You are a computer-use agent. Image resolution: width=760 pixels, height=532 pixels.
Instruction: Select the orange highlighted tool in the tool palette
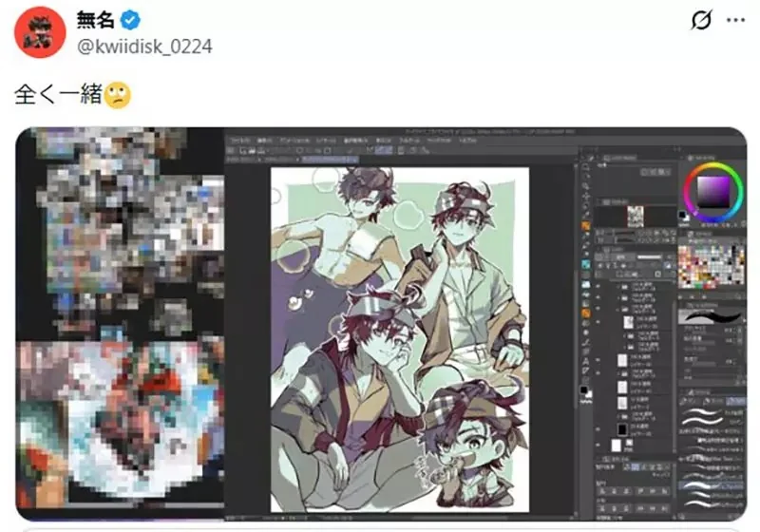click(x=585, y=225)
